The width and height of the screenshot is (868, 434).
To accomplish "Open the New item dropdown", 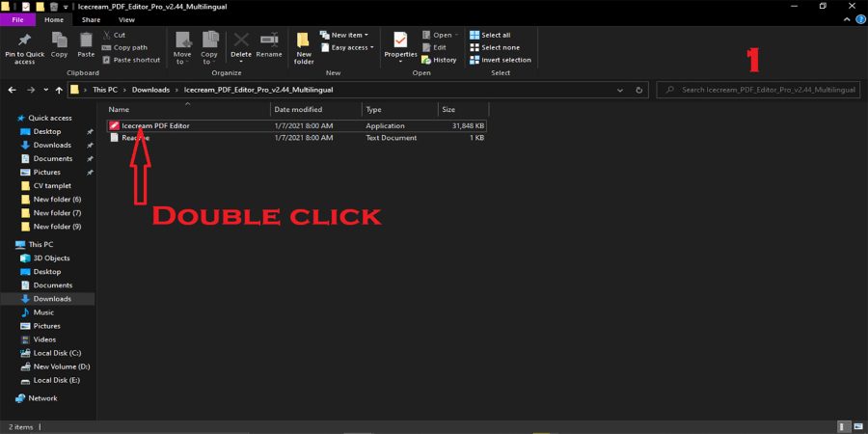I will [x=344, y=35].
